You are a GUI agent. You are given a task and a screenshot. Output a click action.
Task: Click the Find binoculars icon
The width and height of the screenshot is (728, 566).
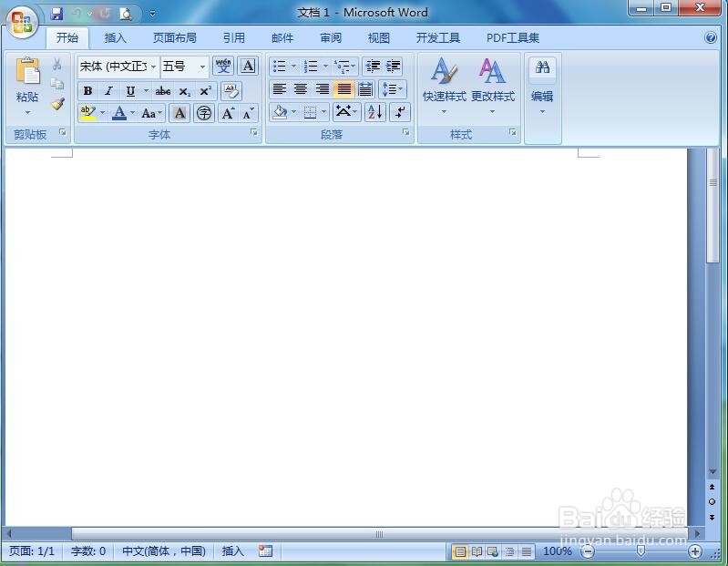(x=542, y=67)
